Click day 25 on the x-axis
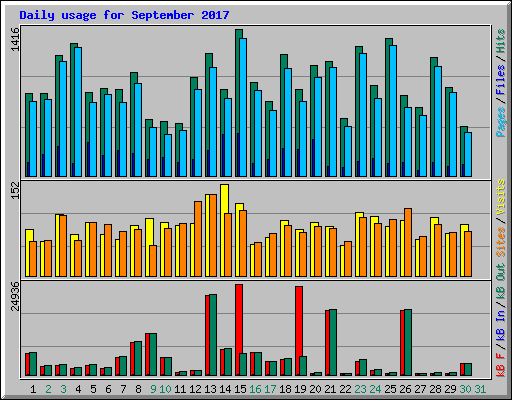 [390, 389]
